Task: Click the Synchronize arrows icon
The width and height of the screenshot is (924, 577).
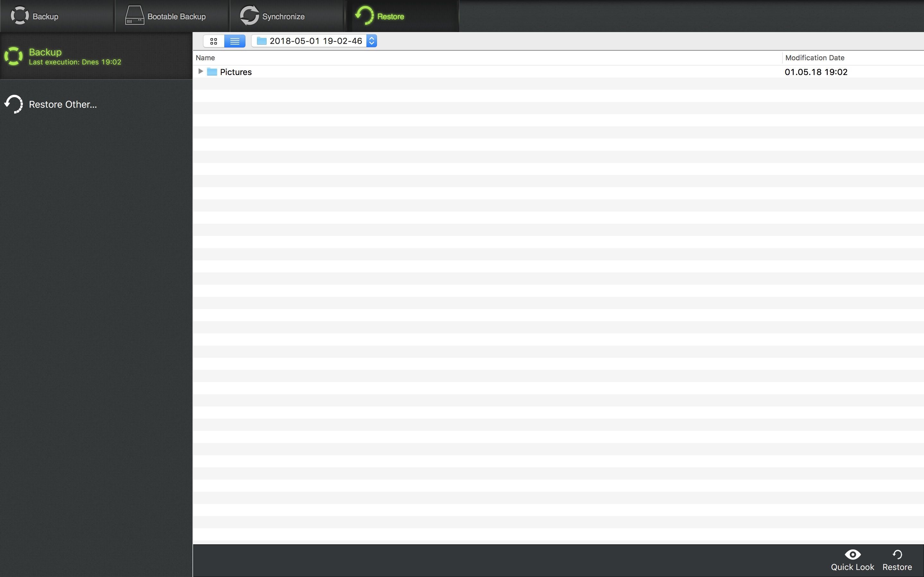Action: click(249, 16)
